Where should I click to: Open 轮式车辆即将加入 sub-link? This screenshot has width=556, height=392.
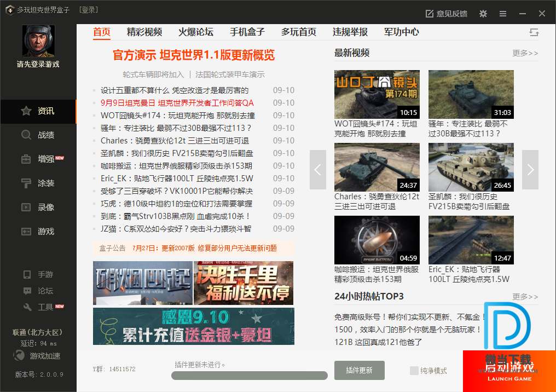pos(153,74)
